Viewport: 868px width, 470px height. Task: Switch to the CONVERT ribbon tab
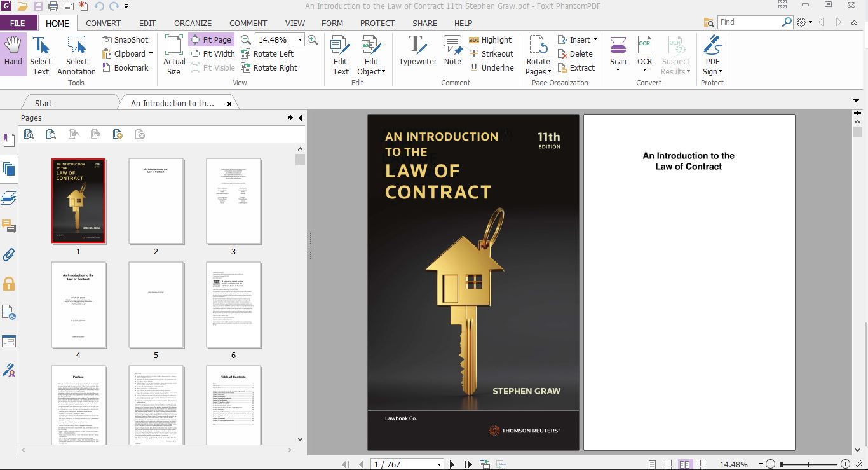coord(104,23)
